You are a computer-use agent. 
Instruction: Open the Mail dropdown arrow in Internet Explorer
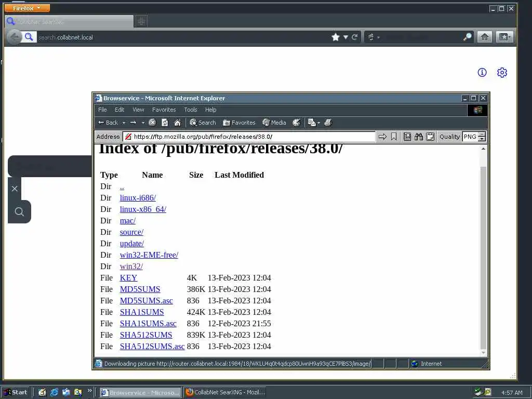318,123
